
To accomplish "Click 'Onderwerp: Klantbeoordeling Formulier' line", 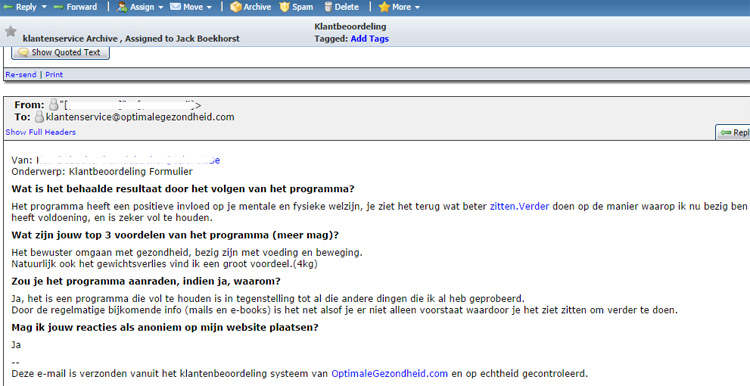I will point(102,171).
